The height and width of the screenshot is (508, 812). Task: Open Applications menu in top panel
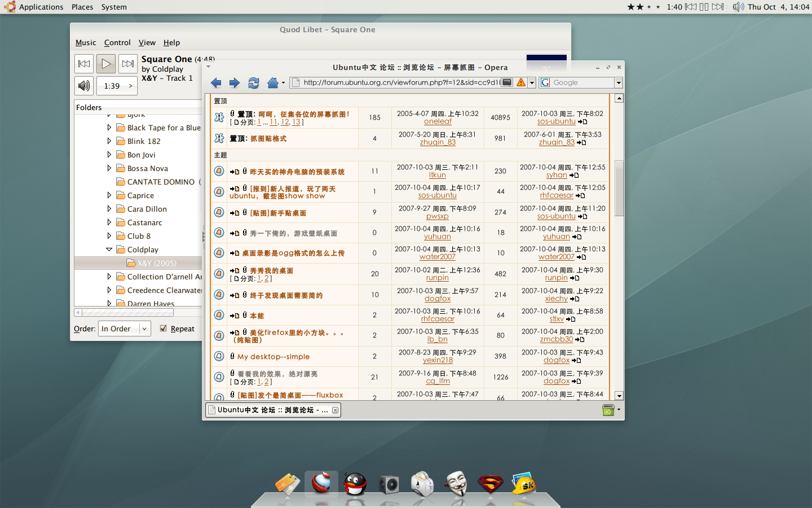coord(41,7)
